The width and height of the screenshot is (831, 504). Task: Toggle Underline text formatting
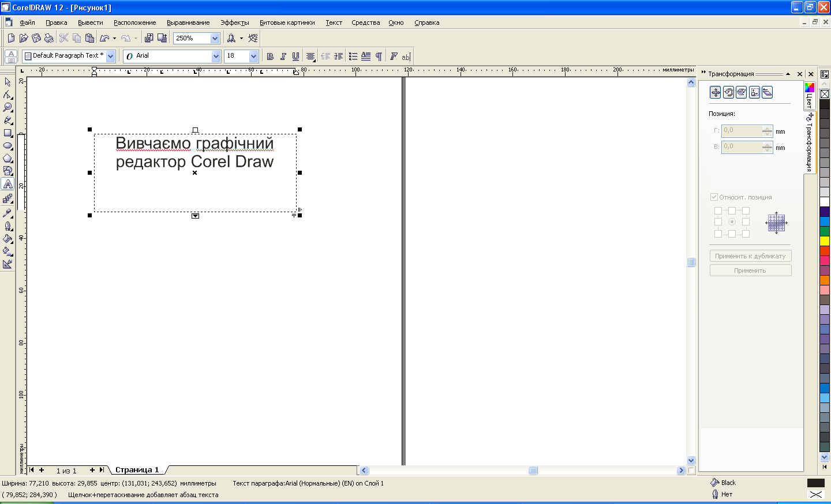pos(295,57)
